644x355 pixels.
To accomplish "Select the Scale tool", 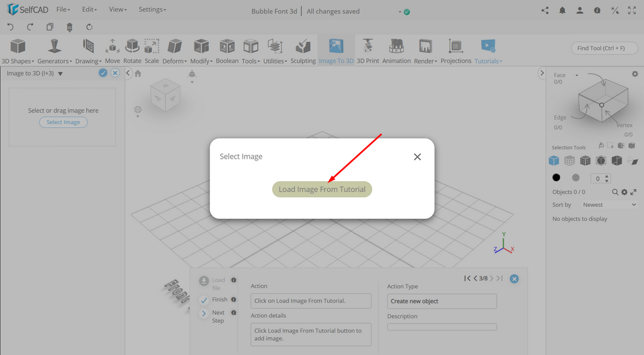I will point(152,52).
